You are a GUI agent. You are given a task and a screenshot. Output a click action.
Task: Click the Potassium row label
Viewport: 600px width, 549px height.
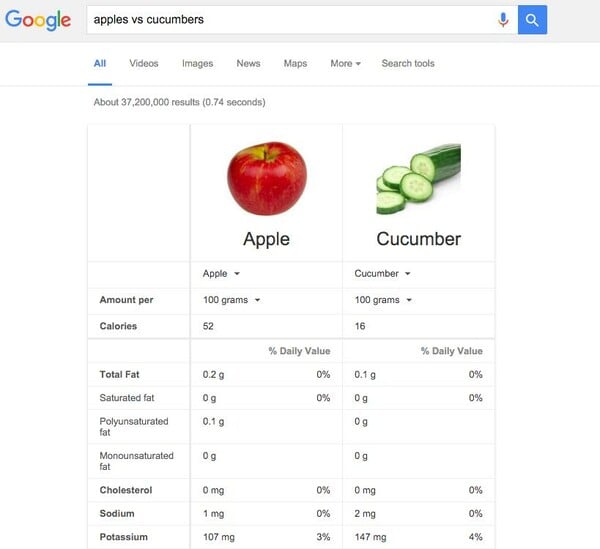point(124,537)
